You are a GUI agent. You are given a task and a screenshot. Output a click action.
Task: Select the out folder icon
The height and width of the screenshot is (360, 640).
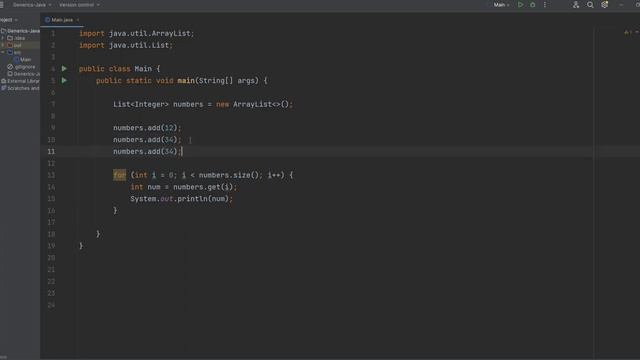point(10,45)
